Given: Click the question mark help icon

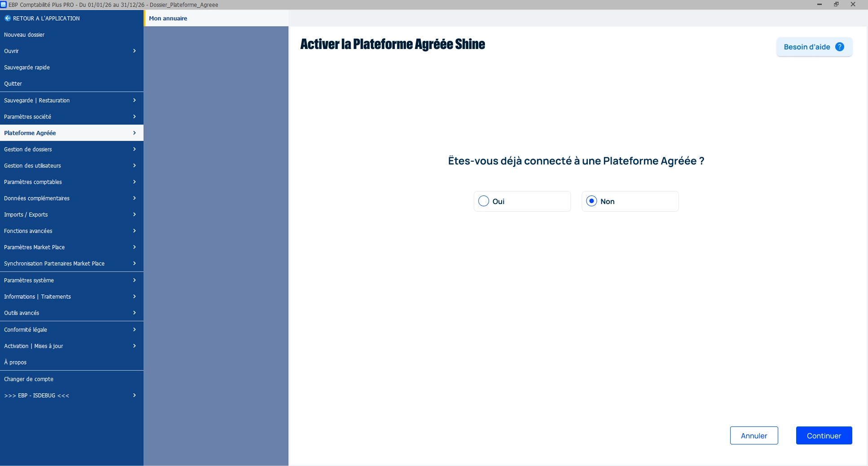Looking at the screenshot, I should (x=839, y=47).
